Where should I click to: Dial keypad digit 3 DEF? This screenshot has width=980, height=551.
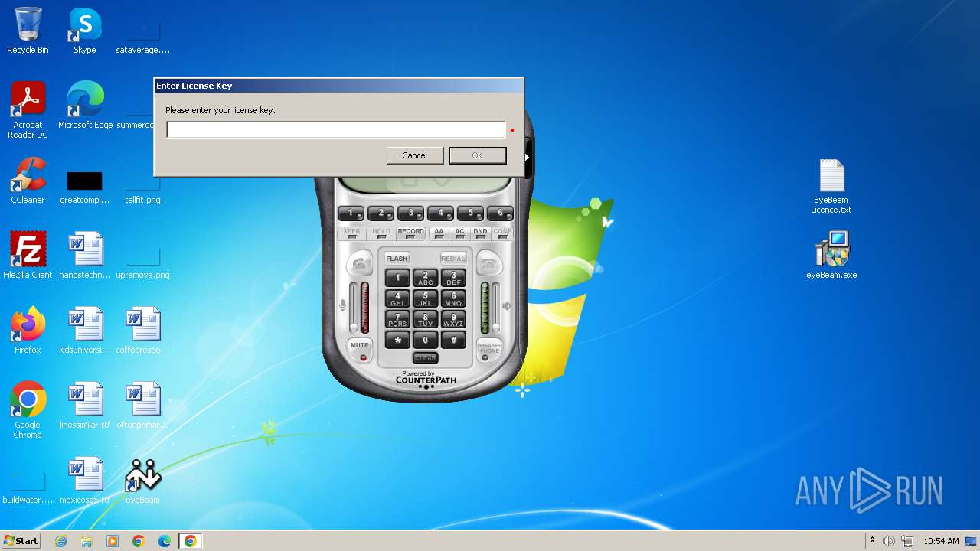pyautogui.click(x=453, y=278)
